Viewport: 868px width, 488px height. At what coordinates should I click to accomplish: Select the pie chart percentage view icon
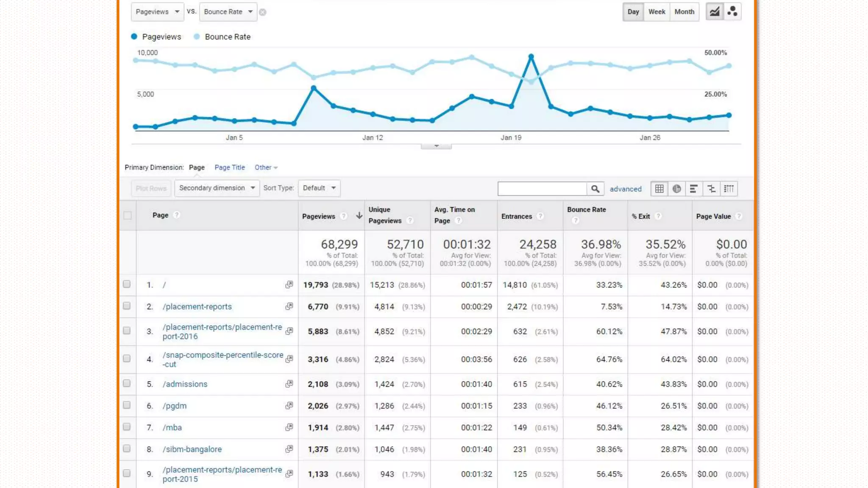coord(677,189)
